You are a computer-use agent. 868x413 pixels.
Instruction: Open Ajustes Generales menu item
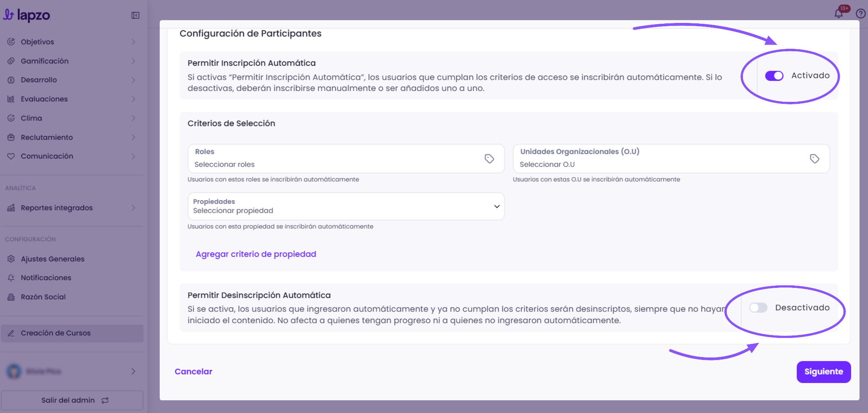72,259
